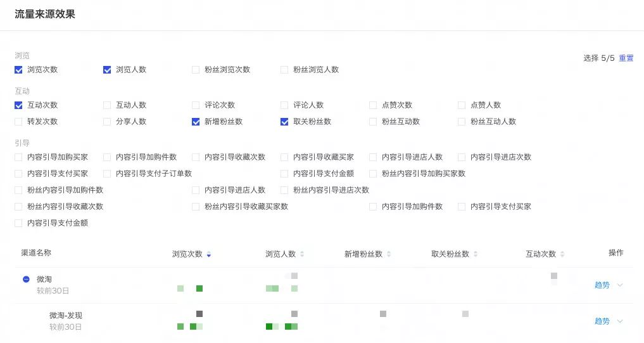Image resolution: width=644 pixels, height=343 pixels.
Task: Open 趋势 for the 微淘-发现 row
Action: tap(602, 321)
